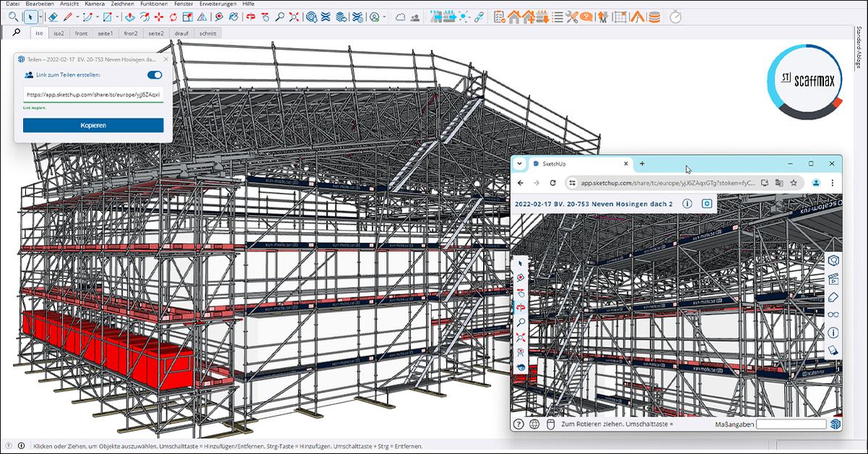Switch to the iso2 scene tab
Viewport: 868px width, 454px height.
59,33
